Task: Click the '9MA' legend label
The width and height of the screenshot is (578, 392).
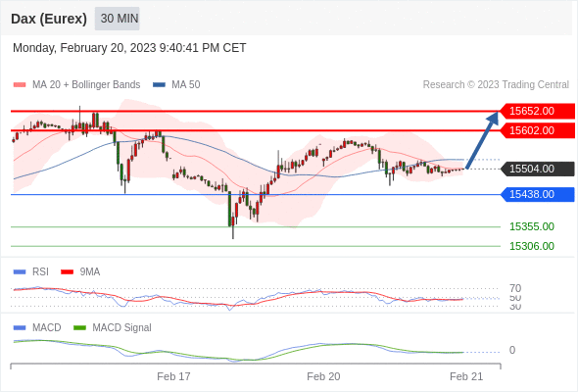Action: click(90, 272)
